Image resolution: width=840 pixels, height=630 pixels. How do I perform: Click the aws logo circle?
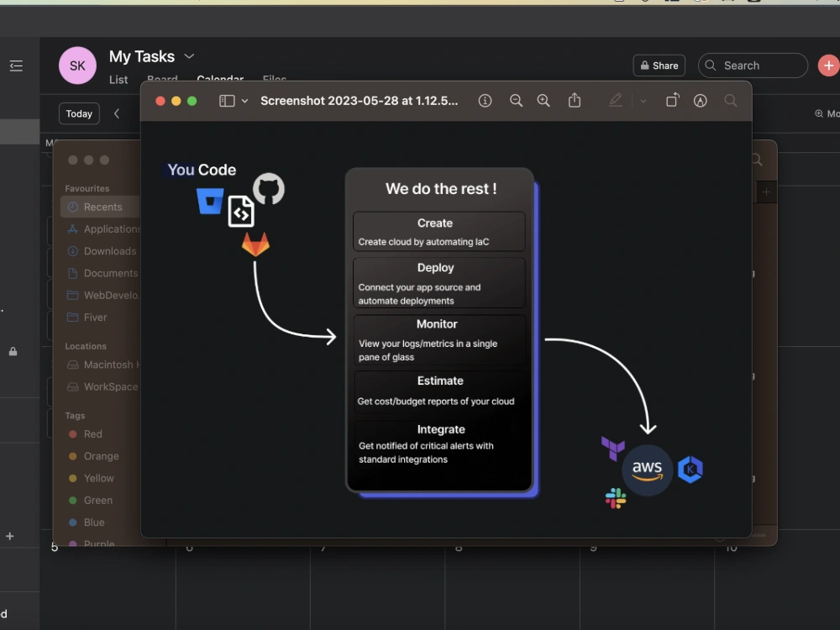tap(647, 470)
